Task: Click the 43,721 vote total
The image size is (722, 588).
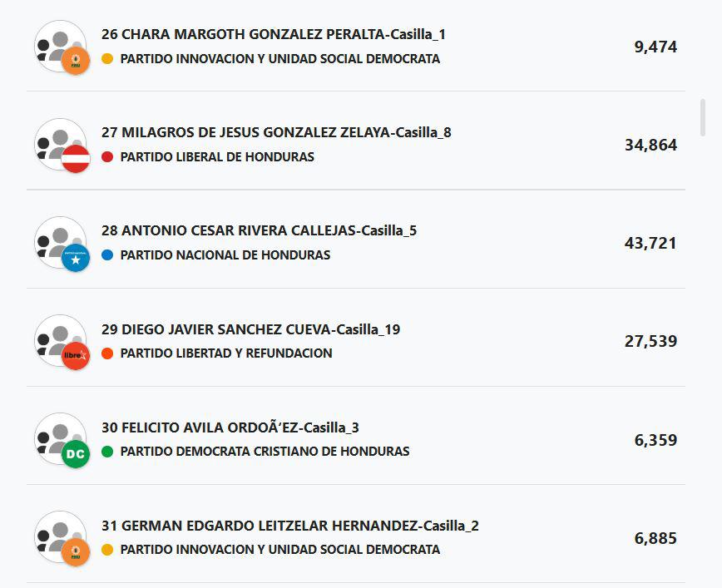Action: 652,243
